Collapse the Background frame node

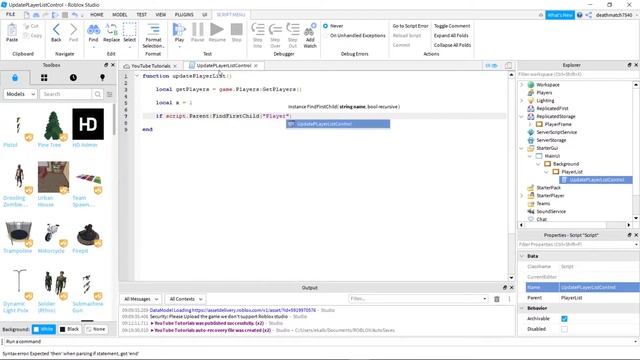(x=538, y=164)
